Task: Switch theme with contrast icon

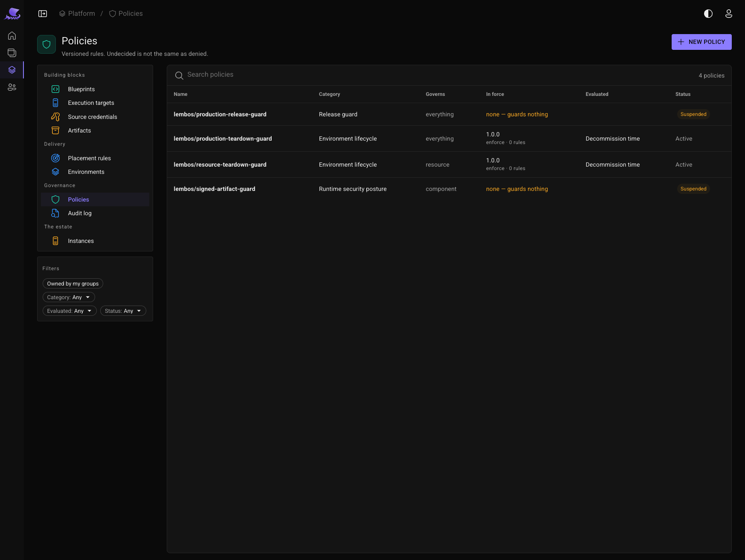Action: (x=708, y=14)
